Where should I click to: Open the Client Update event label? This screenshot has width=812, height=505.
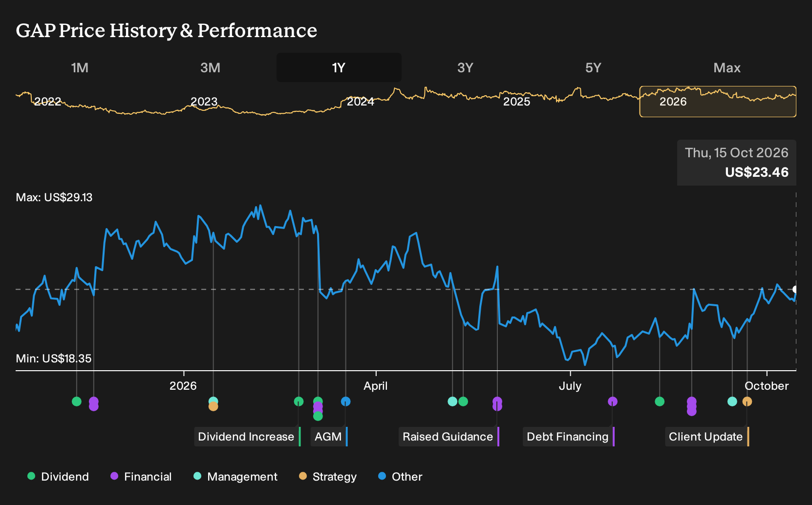(707, 437)
